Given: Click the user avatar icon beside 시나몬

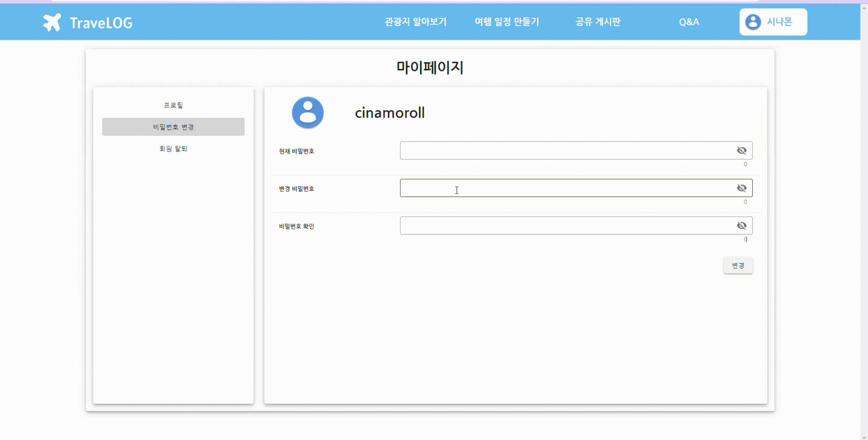Looking at the screenshot, I should 753,22.
